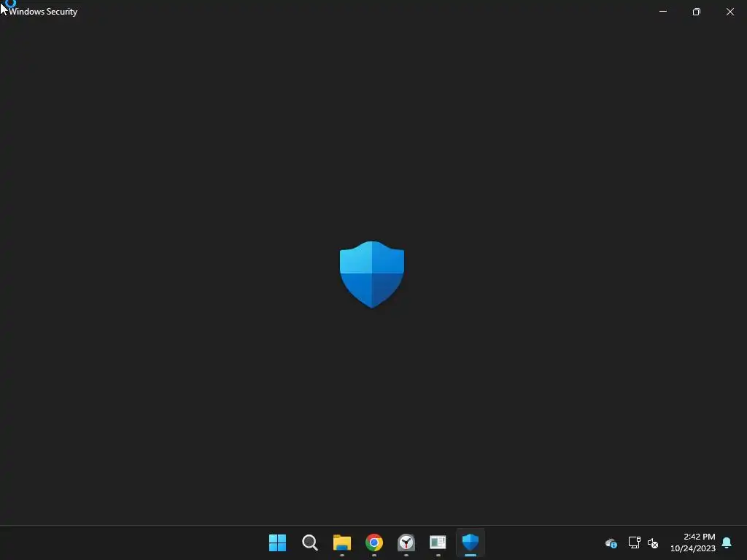
Task: Switch to Google Chrome in taskbar
Action: (x=374, y=542)
